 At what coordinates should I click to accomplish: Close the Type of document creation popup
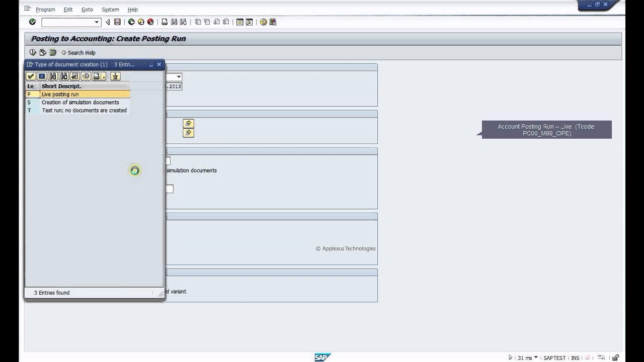(159, 64)
